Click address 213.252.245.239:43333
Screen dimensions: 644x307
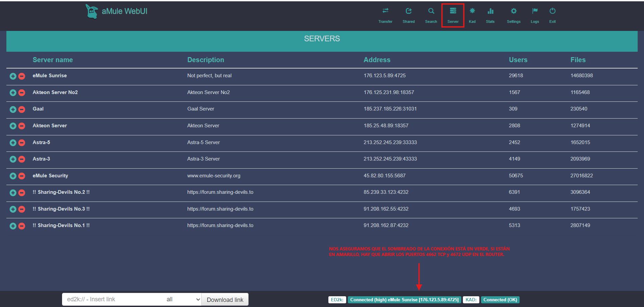coord(390,159)
